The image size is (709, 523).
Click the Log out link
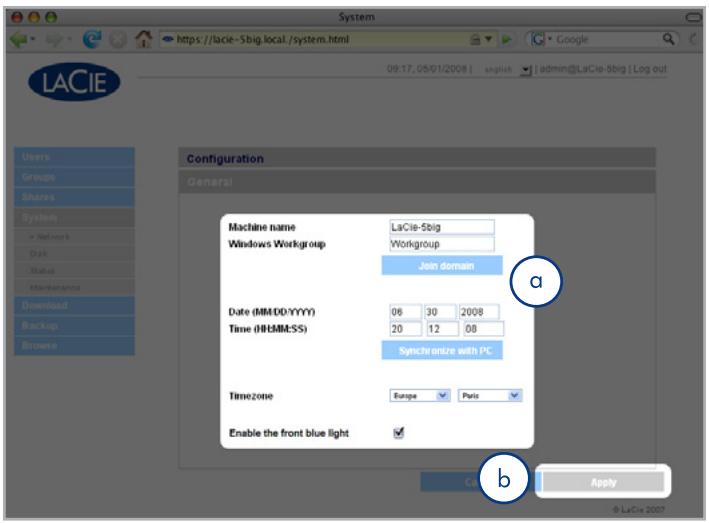pyautogui.click(x=650, y=69)
